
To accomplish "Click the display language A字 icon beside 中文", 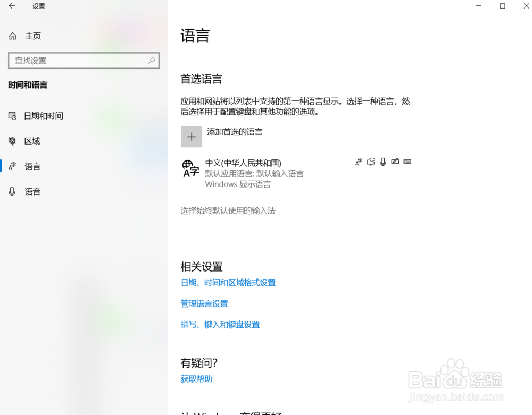I will click(x=359, y=162).
